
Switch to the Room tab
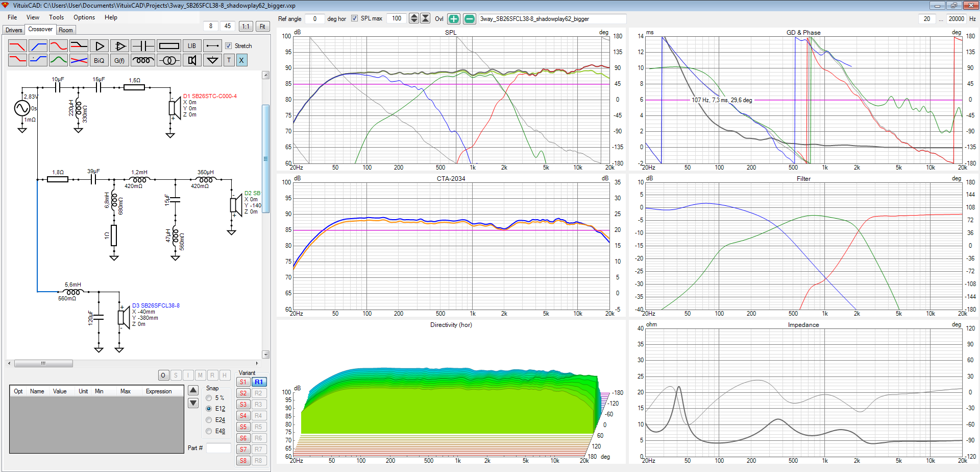tap(66, 30)
